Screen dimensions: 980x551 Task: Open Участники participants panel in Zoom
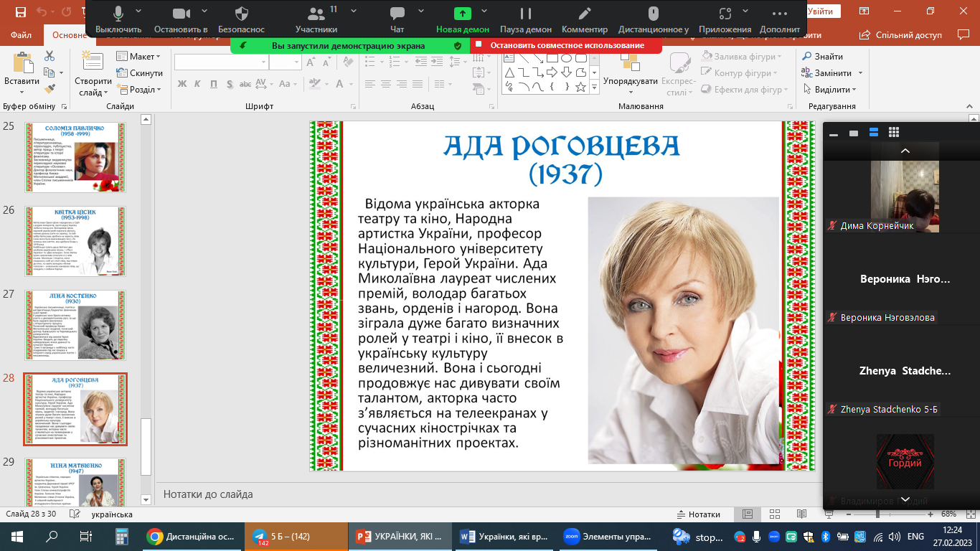(316, 19)
